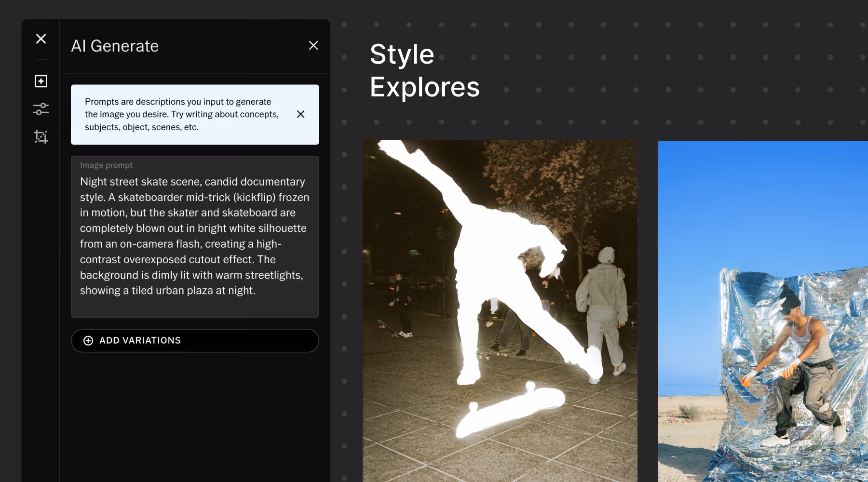Close the left sidebar with the X icon
The height and width of the screenshot is (482, 868).
coord(41,39)
